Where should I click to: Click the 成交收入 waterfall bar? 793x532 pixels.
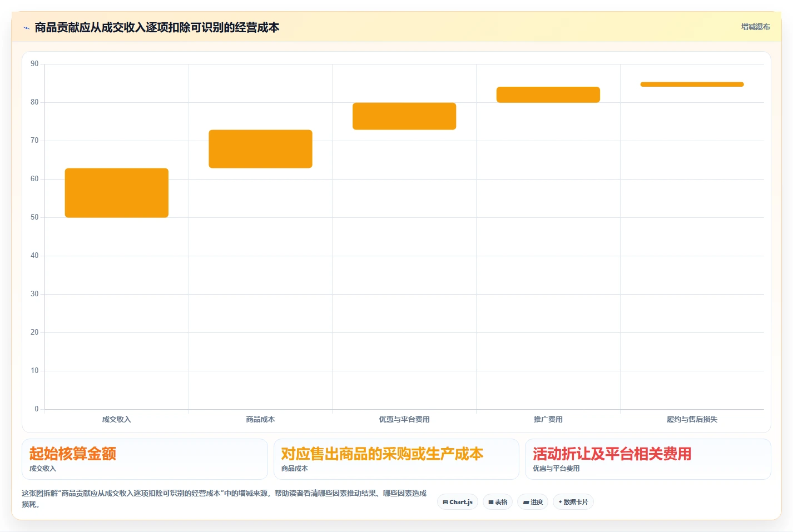pyautogui.click(x=117, y=193)
